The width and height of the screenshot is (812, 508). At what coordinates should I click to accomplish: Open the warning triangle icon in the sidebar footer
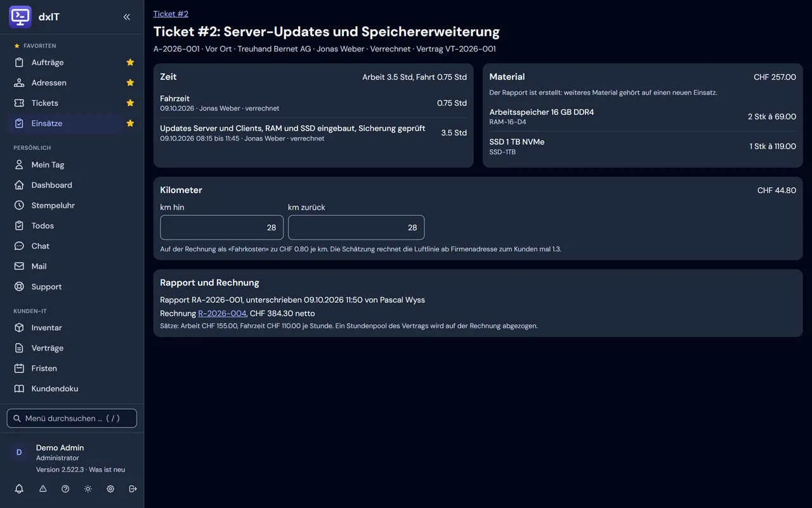[43, 489]
